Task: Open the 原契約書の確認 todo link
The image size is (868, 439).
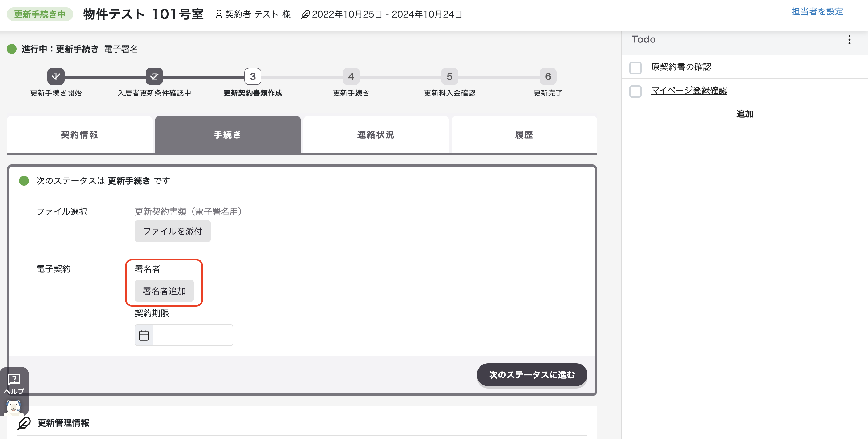Action: [x=681, y=67]
